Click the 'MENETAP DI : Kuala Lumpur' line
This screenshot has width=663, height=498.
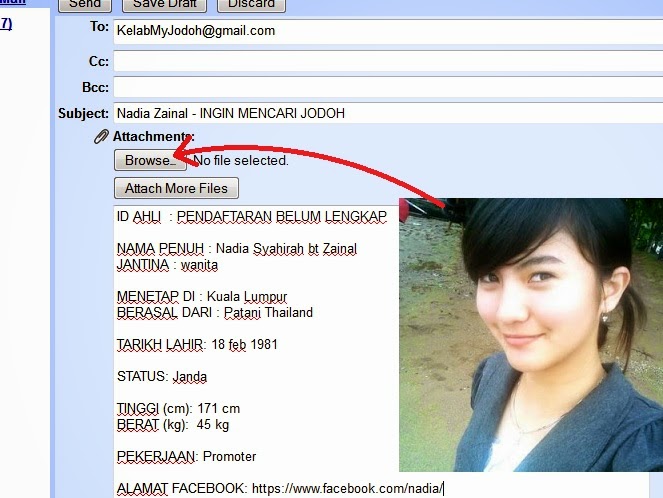tap(202, 297)
